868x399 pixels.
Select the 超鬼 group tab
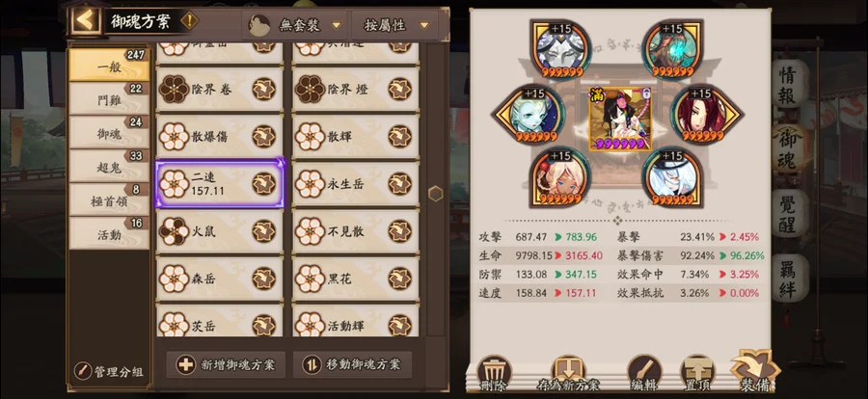point(108,166)
